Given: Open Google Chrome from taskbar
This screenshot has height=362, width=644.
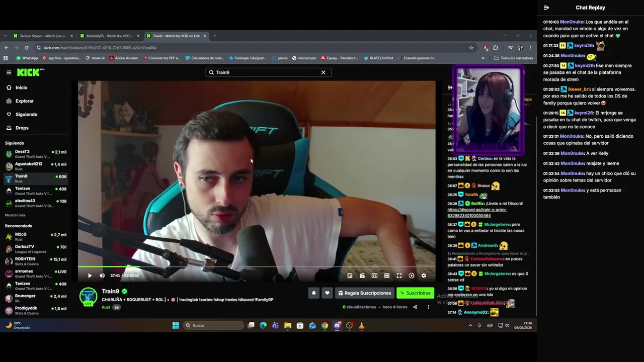Looking at the screenshot, I should [325, 325].
